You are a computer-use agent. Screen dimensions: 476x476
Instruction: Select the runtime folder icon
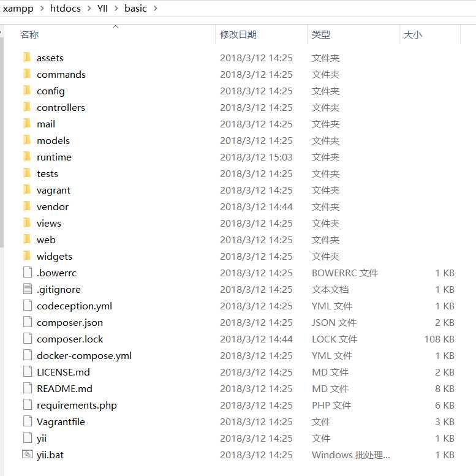[27, 156]
